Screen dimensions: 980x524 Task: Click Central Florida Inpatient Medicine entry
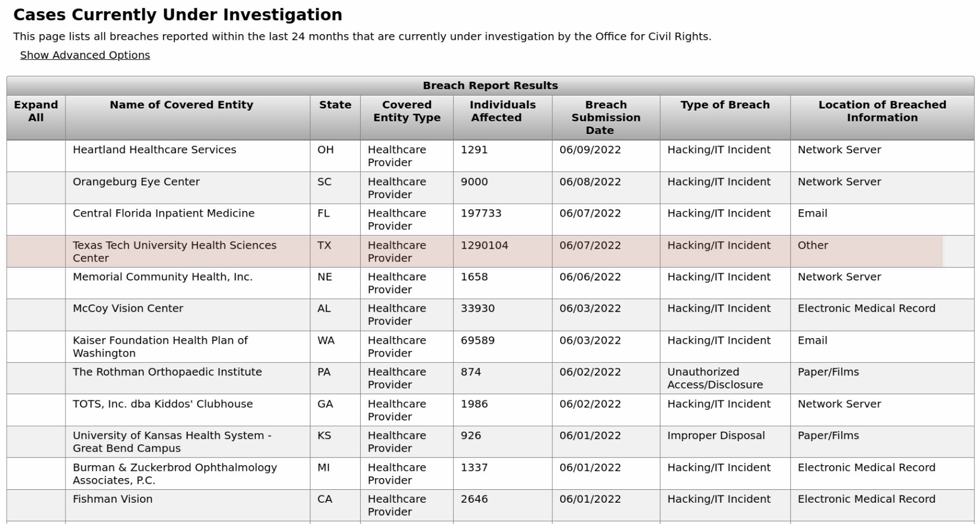[164, 213]
